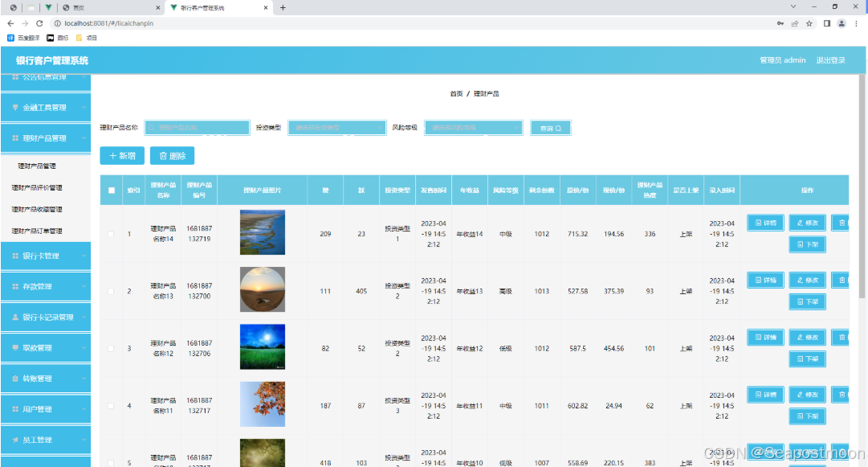
Task: Open the 百度翻译 bookmark
Action: click(x=23, y=38)
